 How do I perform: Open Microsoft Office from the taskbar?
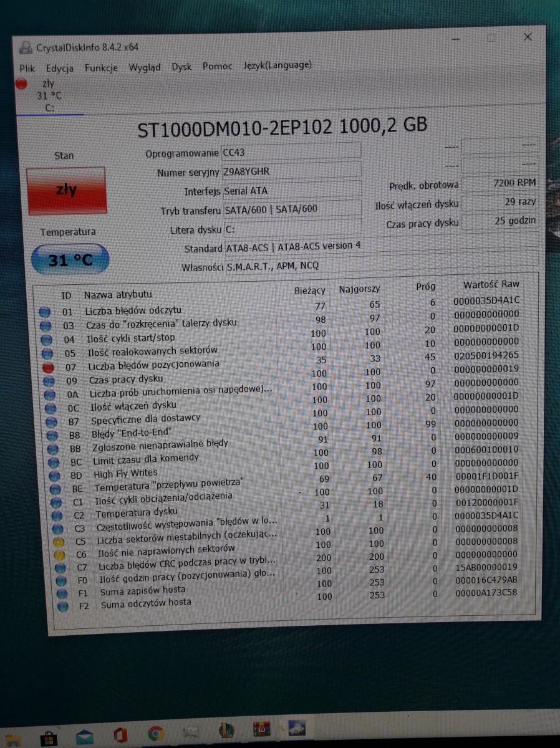tap(121, 736)
